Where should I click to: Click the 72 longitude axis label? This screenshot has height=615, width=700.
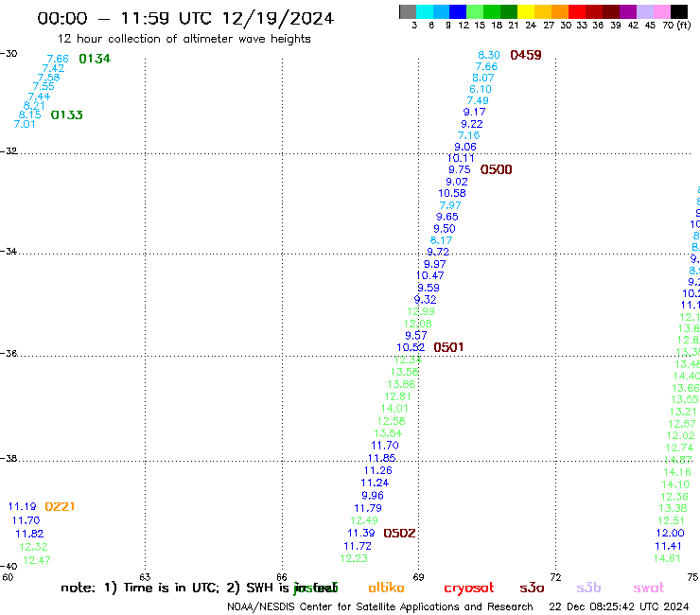(555, 577)
